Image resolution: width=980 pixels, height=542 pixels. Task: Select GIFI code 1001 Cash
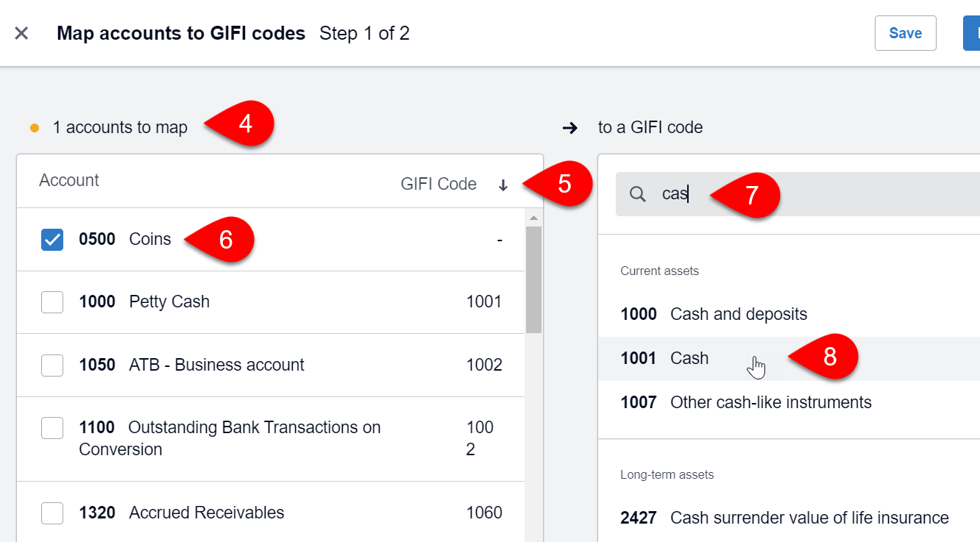[x=689, y=358]
